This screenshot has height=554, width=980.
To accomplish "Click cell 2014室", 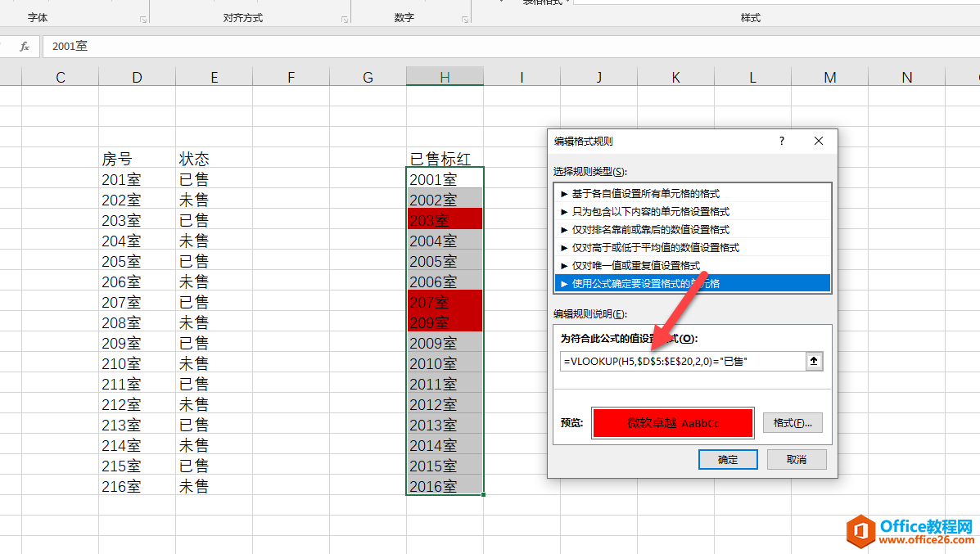I will [x=445, y=445].
